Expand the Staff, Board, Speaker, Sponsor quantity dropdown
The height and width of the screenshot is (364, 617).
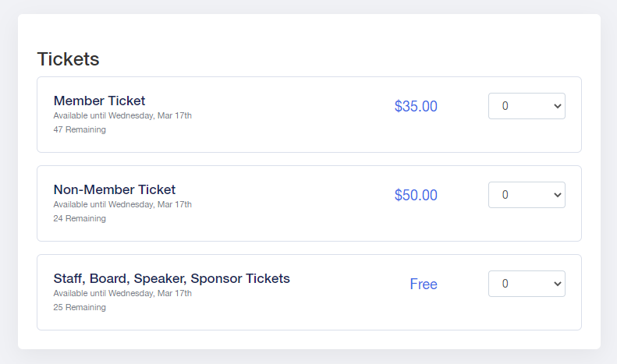point(527,284)
